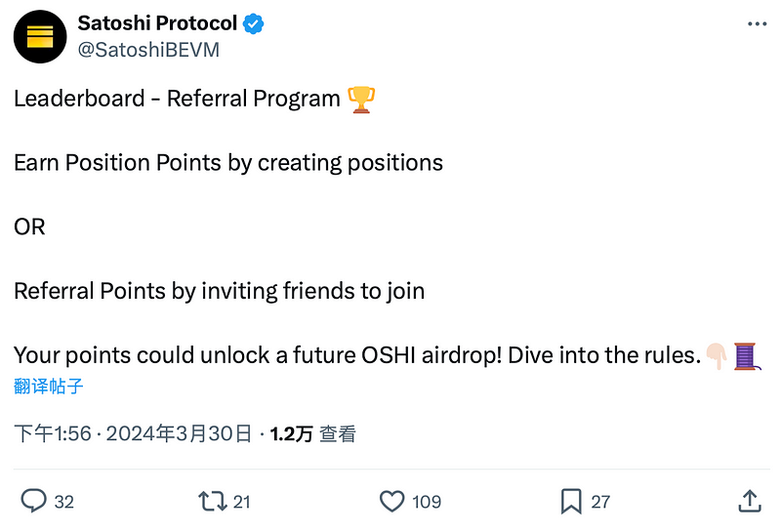Open the three-dot more options menu

coord(758,23)
